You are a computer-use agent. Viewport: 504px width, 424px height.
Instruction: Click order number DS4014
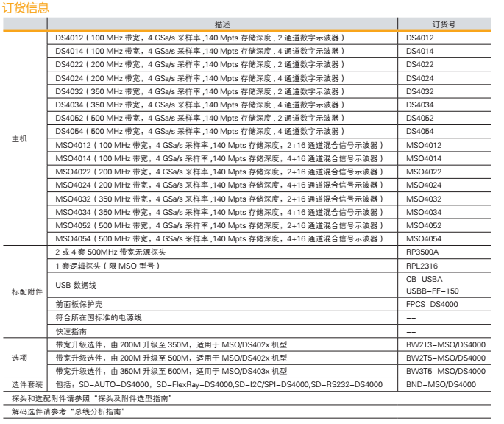420,51
